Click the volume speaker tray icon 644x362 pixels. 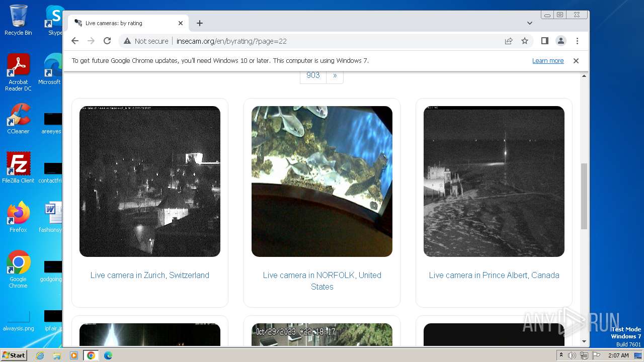click(x=572, y=355)
